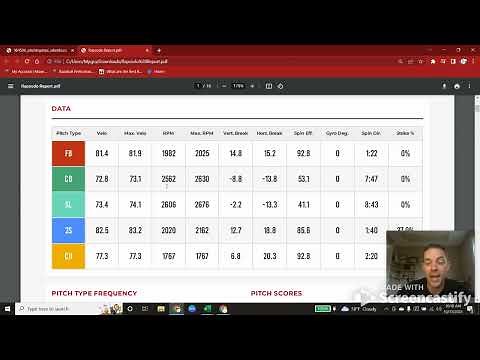Open the Chrome extensions puzzle icon
Screen dimensions: 480x360
click(x=433, y=61)
